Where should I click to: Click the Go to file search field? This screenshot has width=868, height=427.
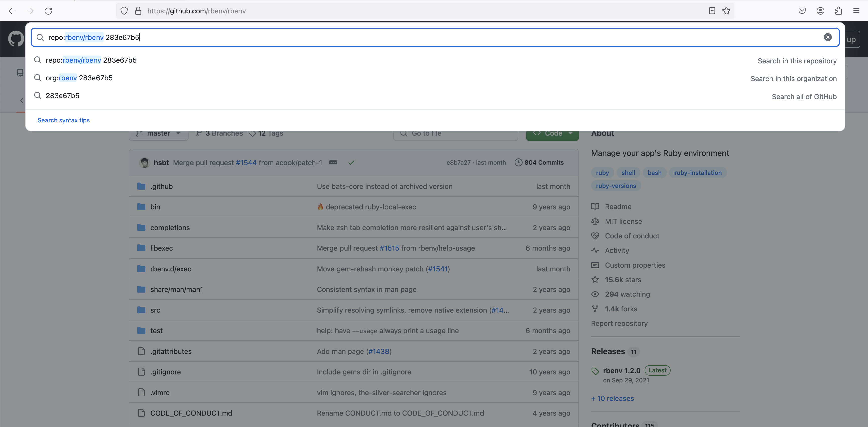pyautogui.click(x=456, y=134)
